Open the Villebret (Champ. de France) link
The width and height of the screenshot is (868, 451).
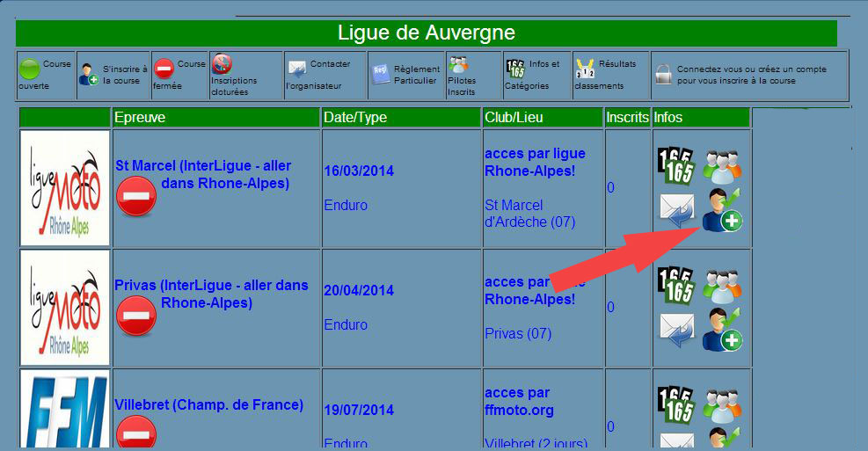[208, 404]
